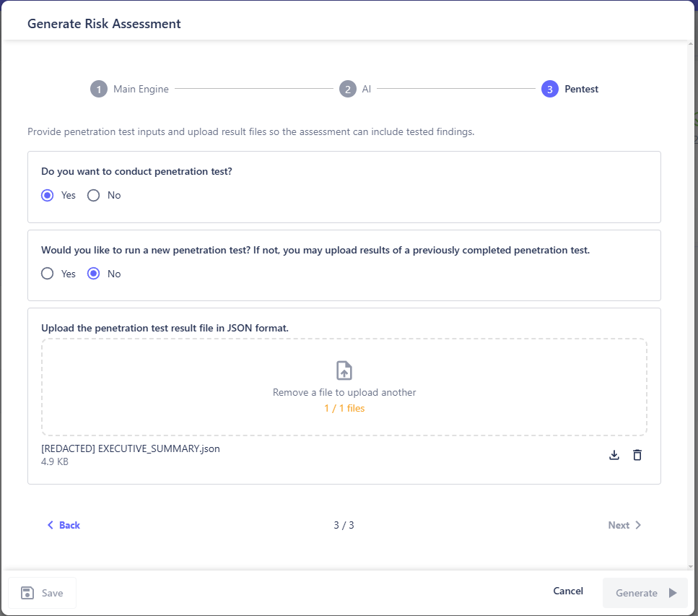Viewport: 698px width, 616px height.
Task: Click the Cancel button
Action: (568, 591)
